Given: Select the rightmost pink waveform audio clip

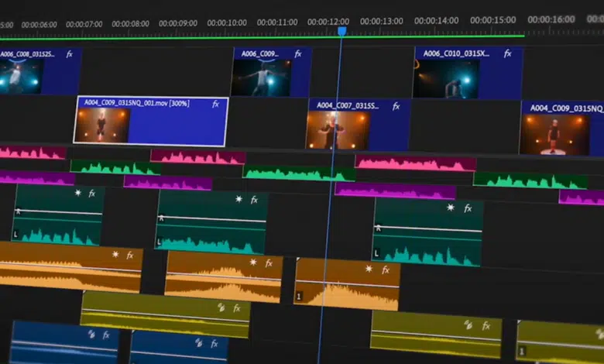Looking at the screenshot, I should 416,163.
